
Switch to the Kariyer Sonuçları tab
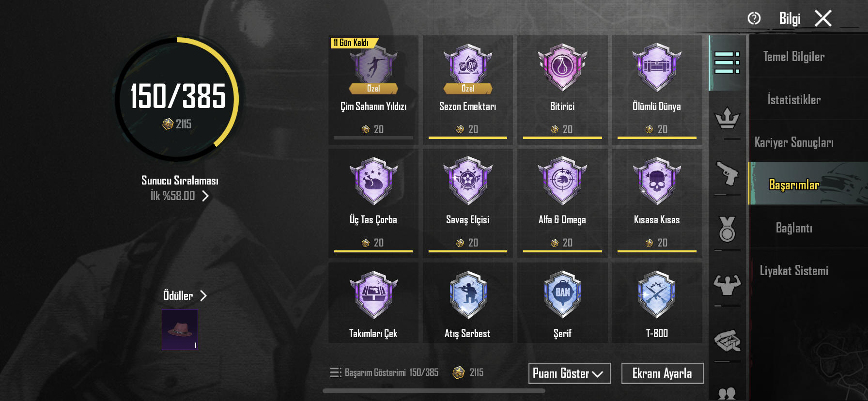pos(794,142)
